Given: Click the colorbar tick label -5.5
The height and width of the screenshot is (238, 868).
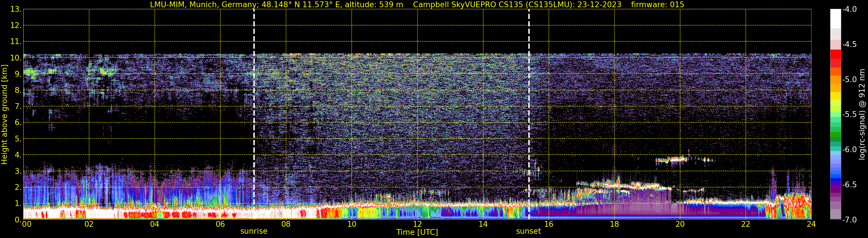Looking at the screenshot, I should (850, 114).
